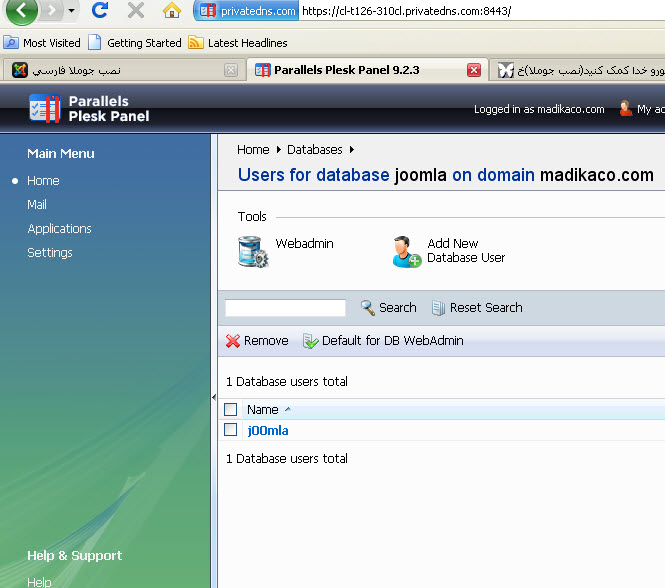
Task: Click the Help link under Help & Support
Action: coord(39,582)
